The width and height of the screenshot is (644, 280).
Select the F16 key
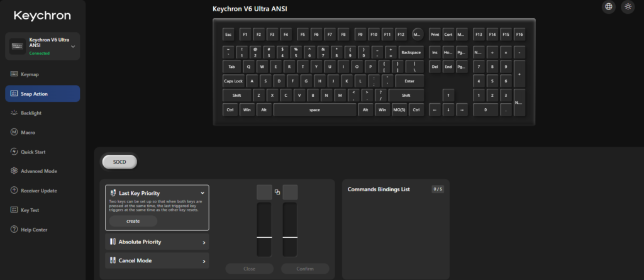click(x=519, y=35)
